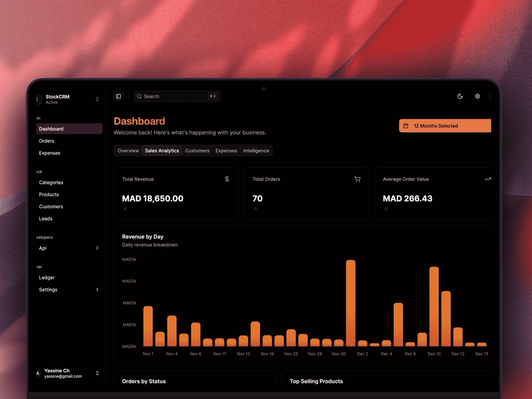This screenshot has height=399, width=532.
Task: Open the 12 Months Selected date range
Action: (445, 126)
